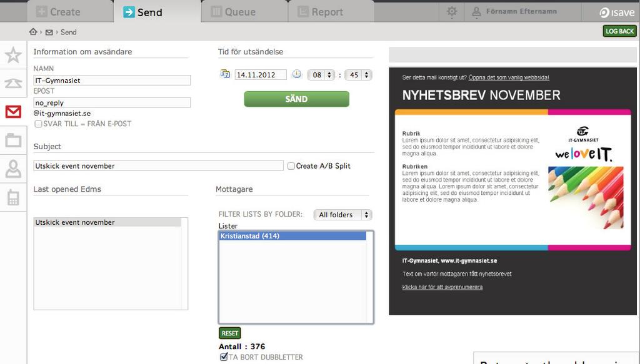
Task: Click the Antall : 376 count text
Action: 242,347
